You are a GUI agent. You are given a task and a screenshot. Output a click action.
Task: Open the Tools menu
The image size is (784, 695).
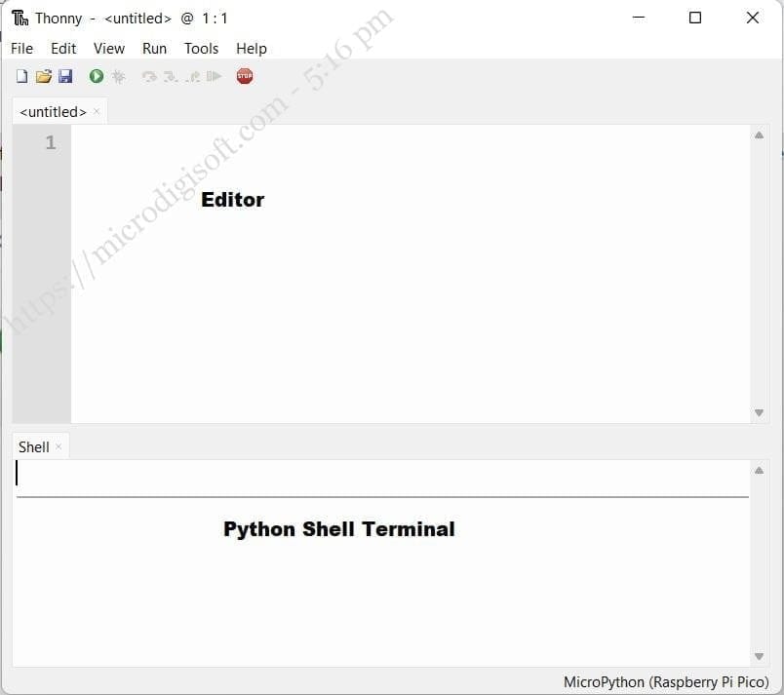click(x=201, y=48)
